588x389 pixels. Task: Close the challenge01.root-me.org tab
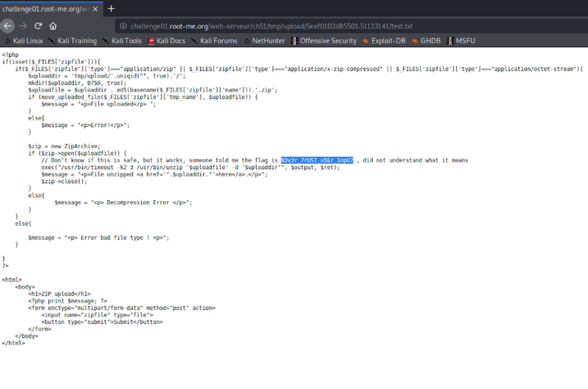tap(96, 9)
